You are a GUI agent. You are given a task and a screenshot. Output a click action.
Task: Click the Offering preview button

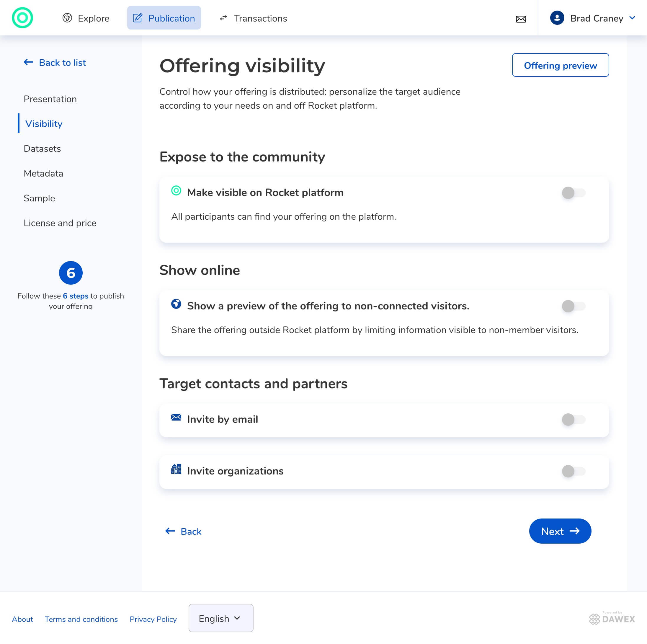(x=560, y=65)
